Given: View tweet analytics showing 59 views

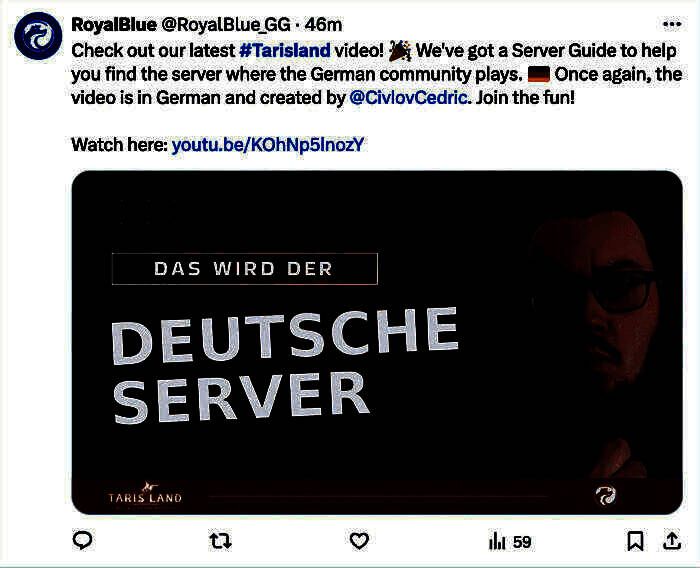Looking at the screenshot, I should pyautogui.click(x=510, y=542).
